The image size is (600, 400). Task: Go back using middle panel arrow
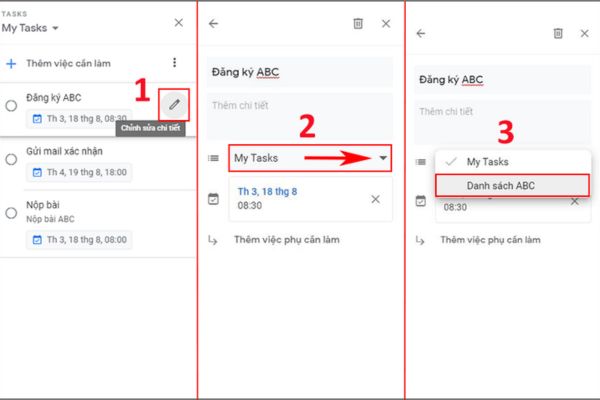coord(213,24)
